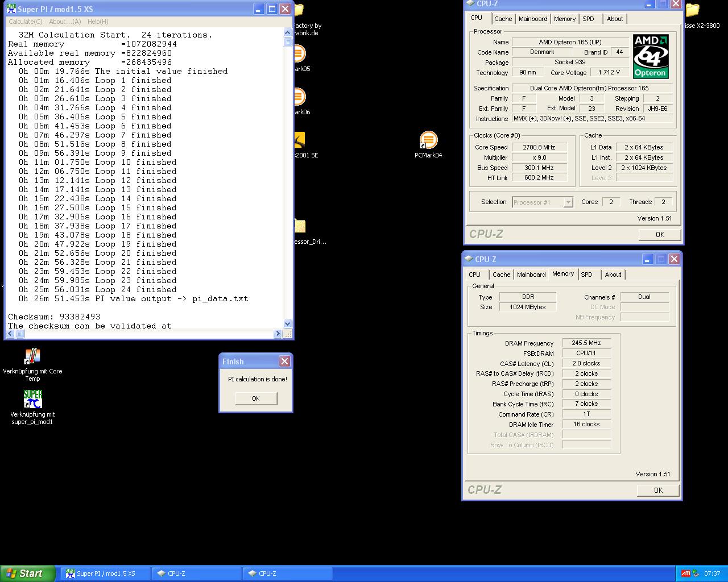Click the Super PI scrollbar down arrow
Viewport: 728px width, 582px height.
pos(287,323)
